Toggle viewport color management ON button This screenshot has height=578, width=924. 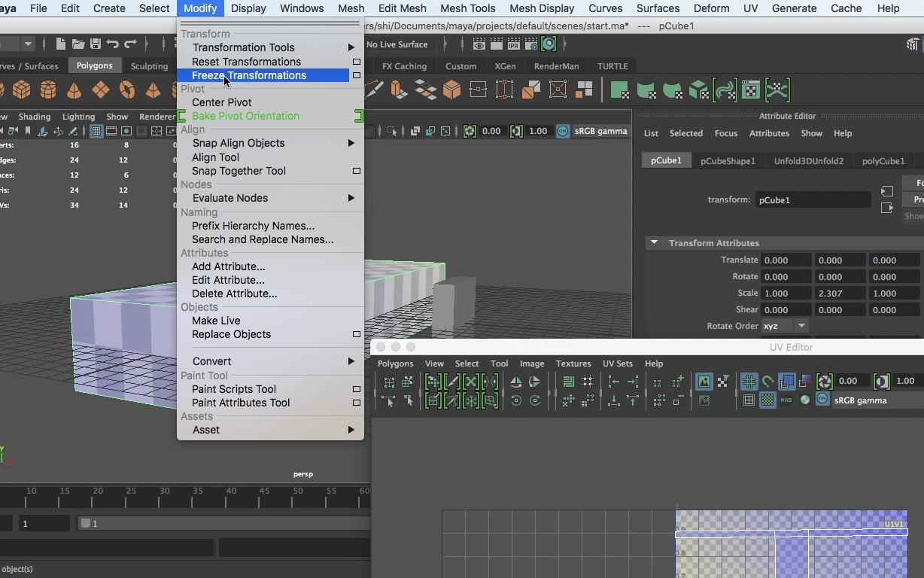(563, 131)
